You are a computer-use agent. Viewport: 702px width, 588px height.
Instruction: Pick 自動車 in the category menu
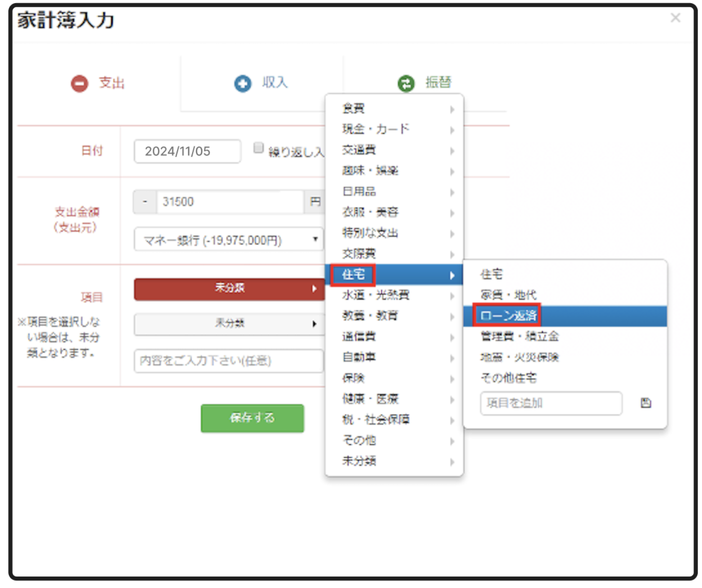coord(394,357)
